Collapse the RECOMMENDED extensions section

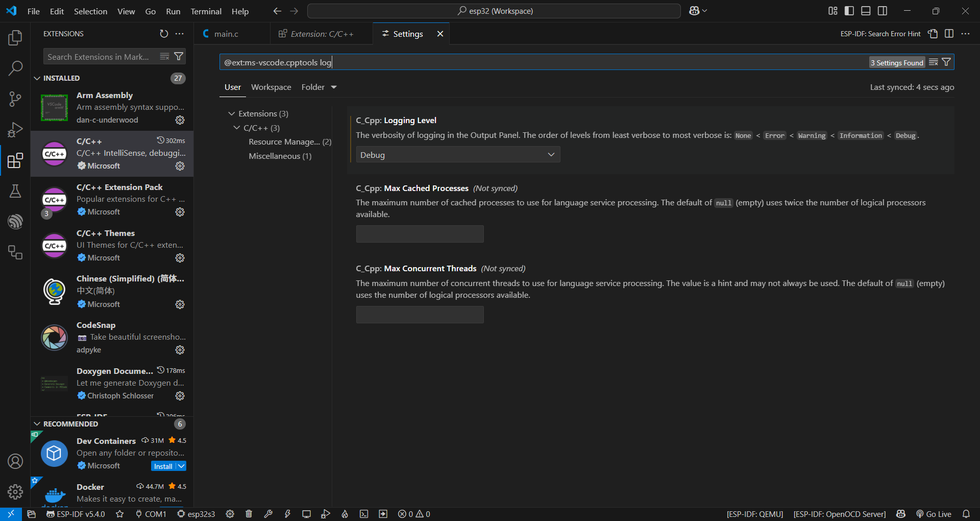pos(37,424)
